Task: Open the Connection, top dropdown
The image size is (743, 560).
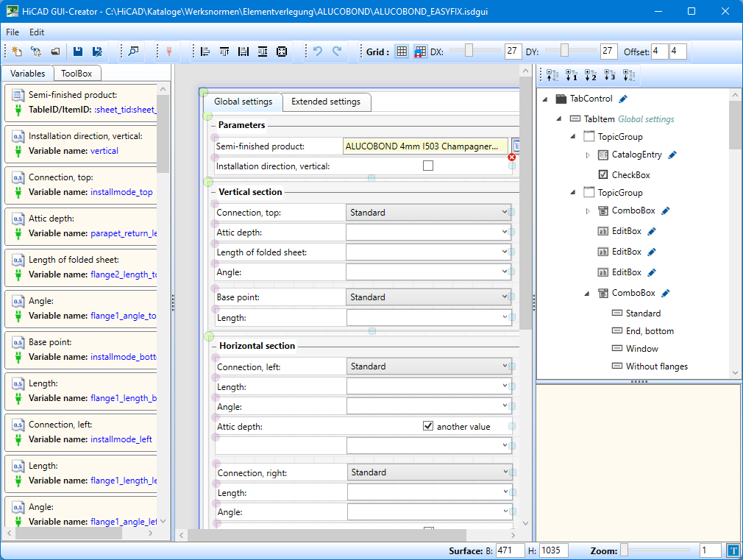Action: (428, 213)
